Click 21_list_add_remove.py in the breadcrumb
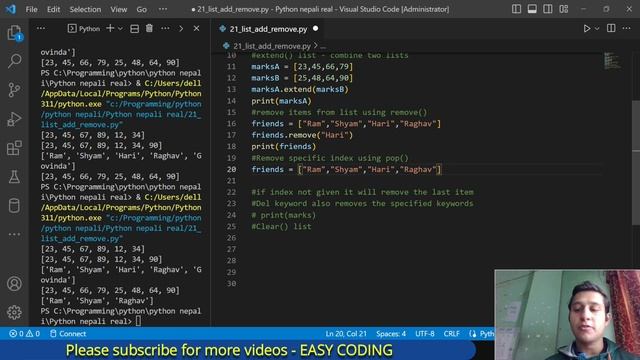Screen dimensions: 640x360 pyautogui.click(x=272, y=46)
